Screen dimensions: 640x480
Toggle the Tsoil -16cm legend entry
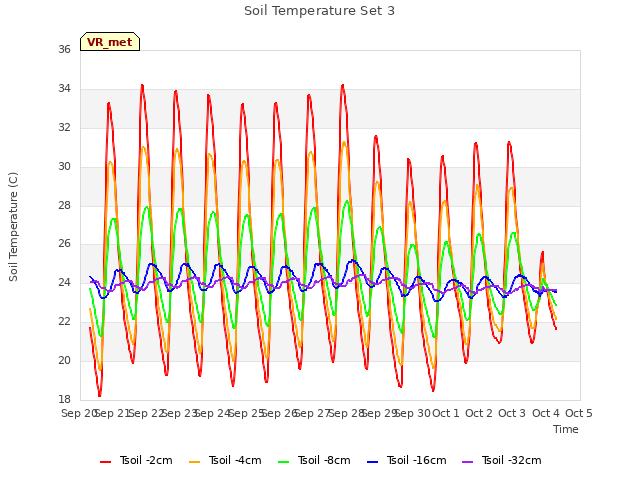[407, 460]
